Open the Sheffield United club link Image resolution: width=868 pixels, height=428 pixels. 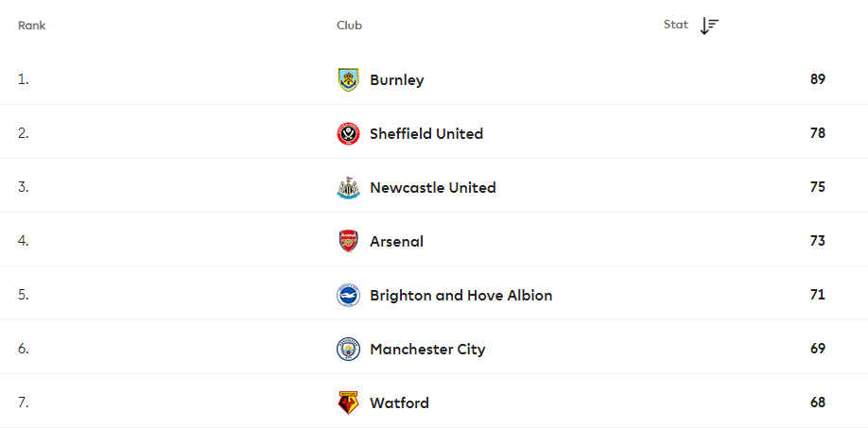pos(426,134)
